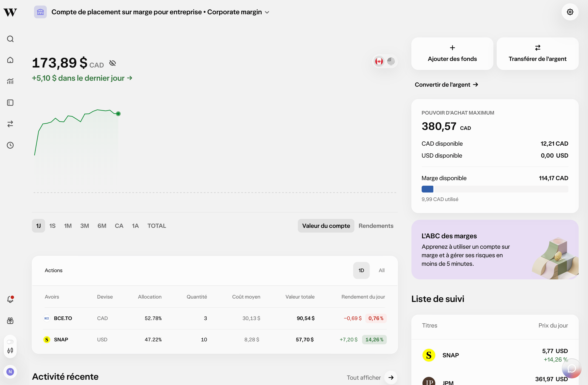Viewport: 588px width, 385px height.
Task: Open Convertir de l'argent link
Action: coord(446,85)
